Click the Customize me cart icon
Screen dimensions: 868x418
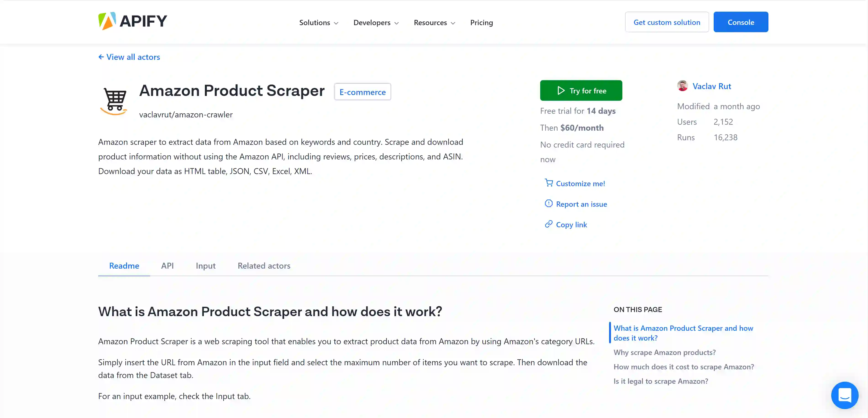549,183
